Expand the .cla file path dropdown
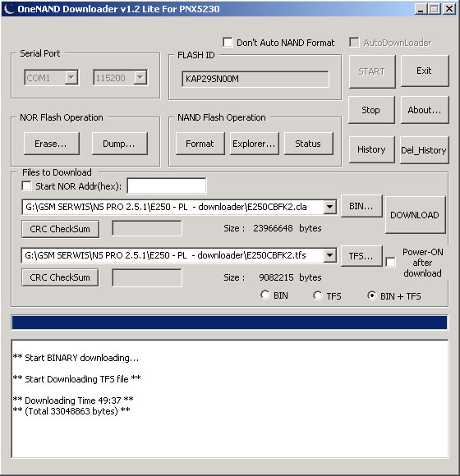 (330, 208)
